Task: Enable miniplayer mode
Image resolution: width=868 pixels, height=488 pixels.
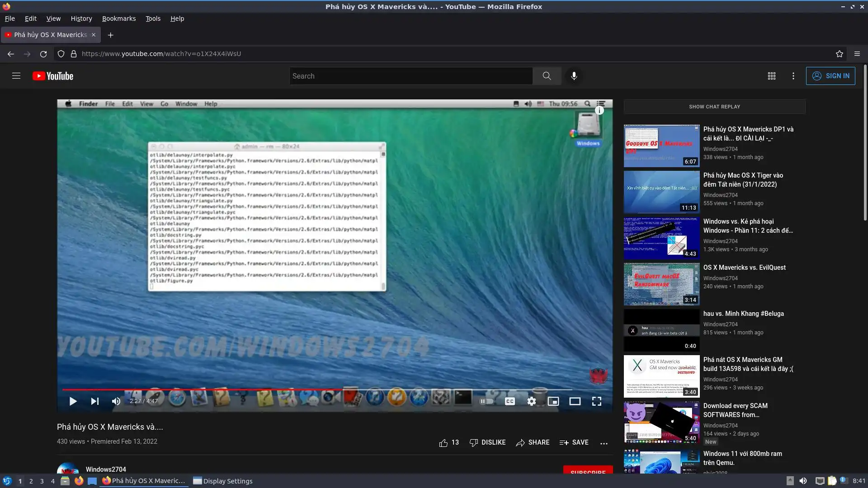Action: (x=553, y=401)
